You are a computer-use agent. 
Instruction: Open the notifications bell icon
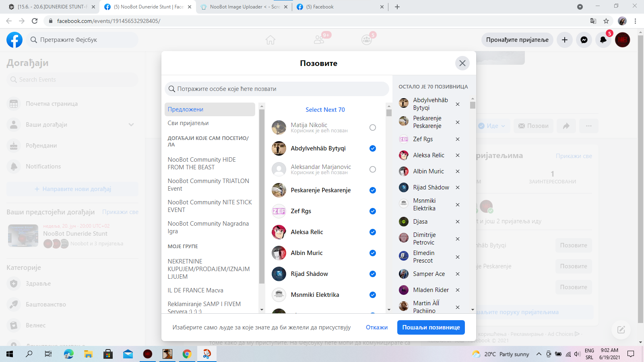point(603,40)
